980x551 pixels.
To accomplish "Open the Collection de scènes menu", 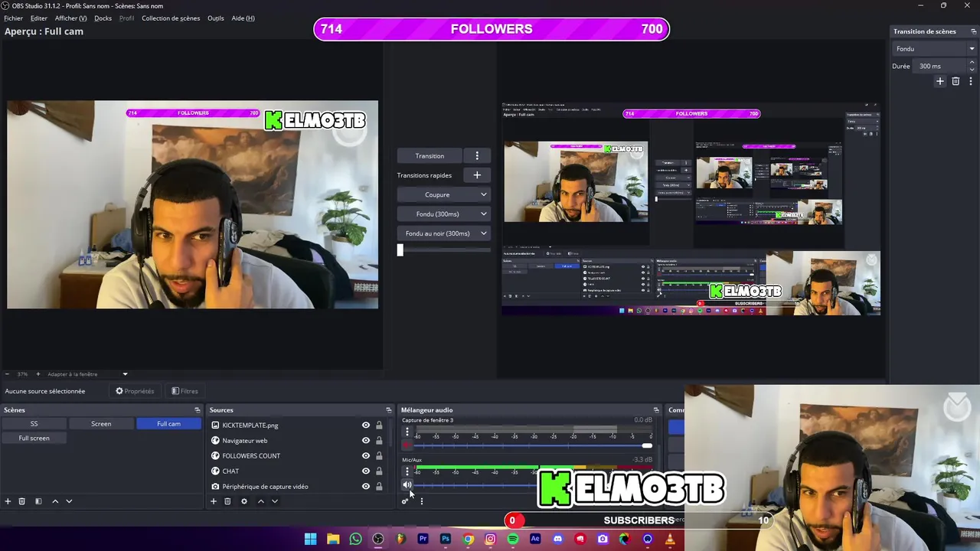I will [171, 18].
